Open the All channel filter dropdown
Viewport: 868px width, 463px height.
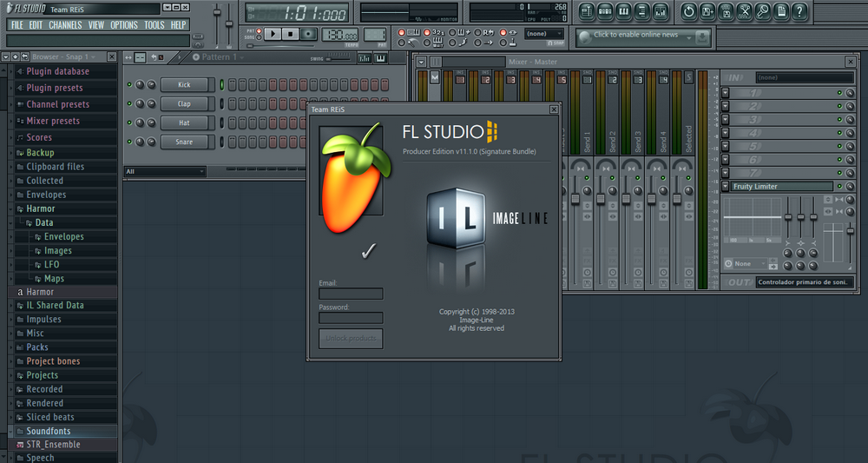164,172
